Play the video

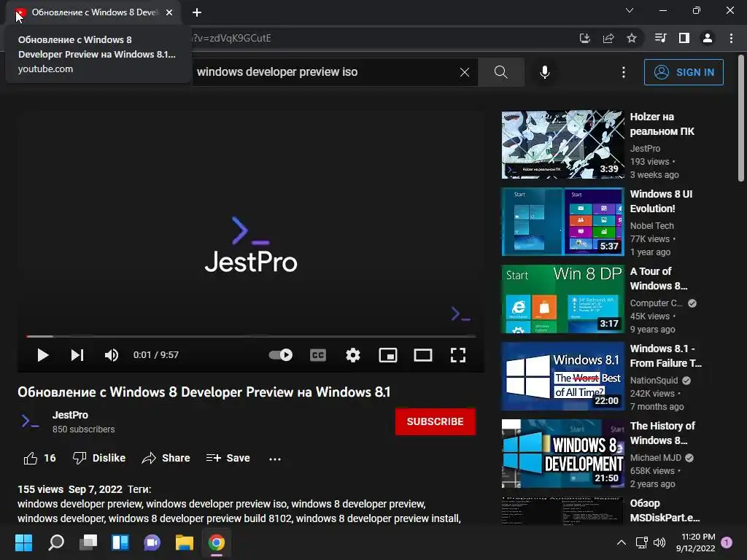pyautogui.click(x=43, y=355)
